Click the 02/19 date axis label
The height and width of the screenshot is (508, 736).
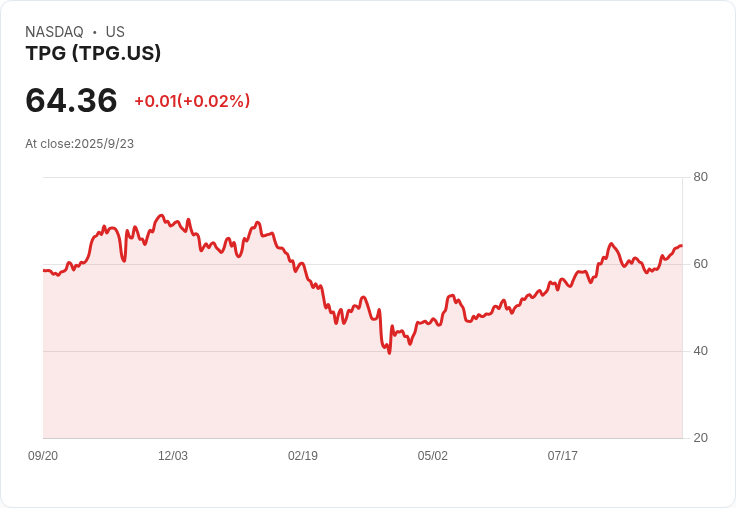coord(303,456)
